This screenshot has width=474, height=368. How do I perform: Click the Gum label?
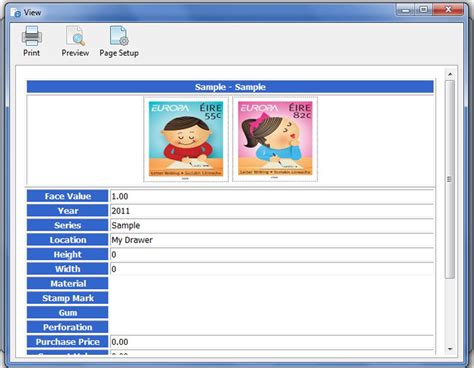pyautogui.click(x=68, y=313)
